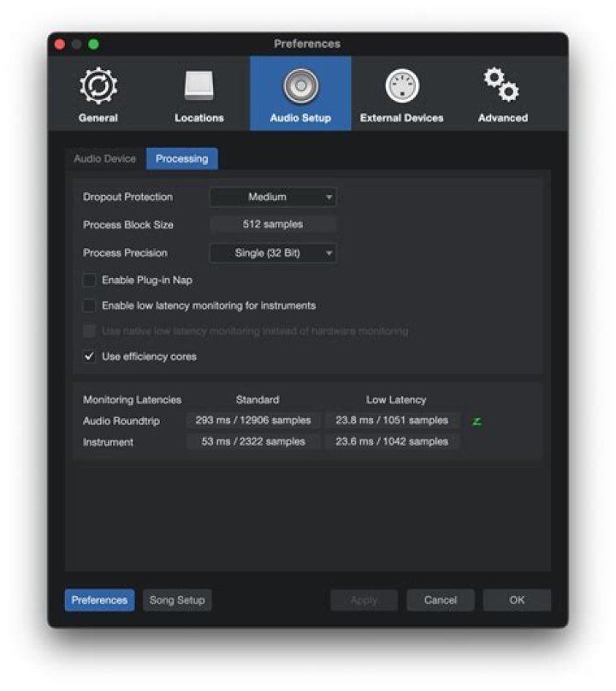Switch to Song Setup
The height and width of the screenshot is (691, 616).
click(x=177, y=600)
